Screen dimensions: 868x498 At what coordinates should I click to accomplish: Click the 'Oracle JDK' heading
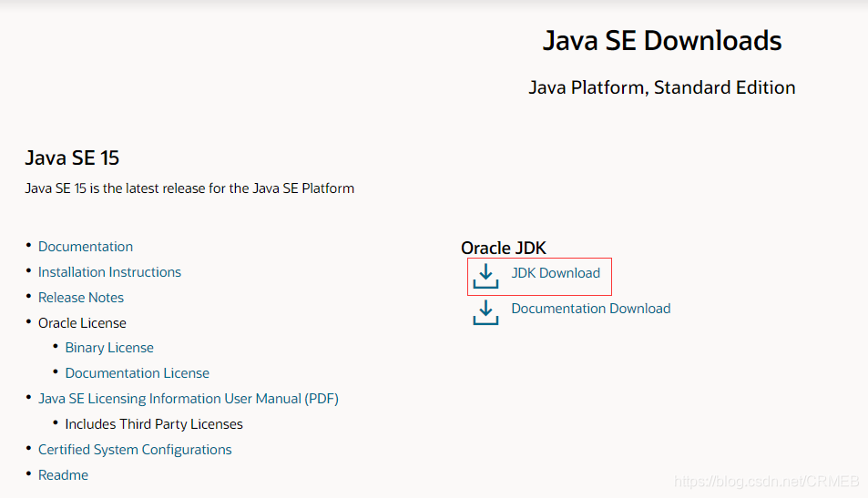[503, 248]
